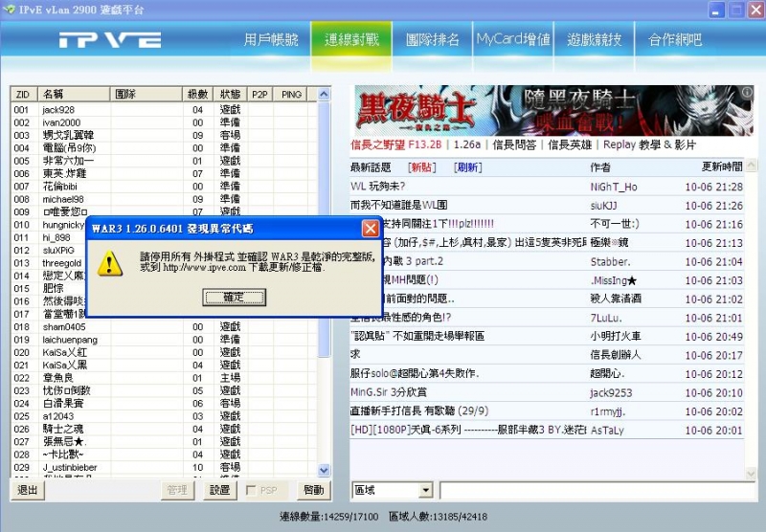Open the 團隊排名 tab
This screenshot has height=532, width=766.
coord(433,39)
